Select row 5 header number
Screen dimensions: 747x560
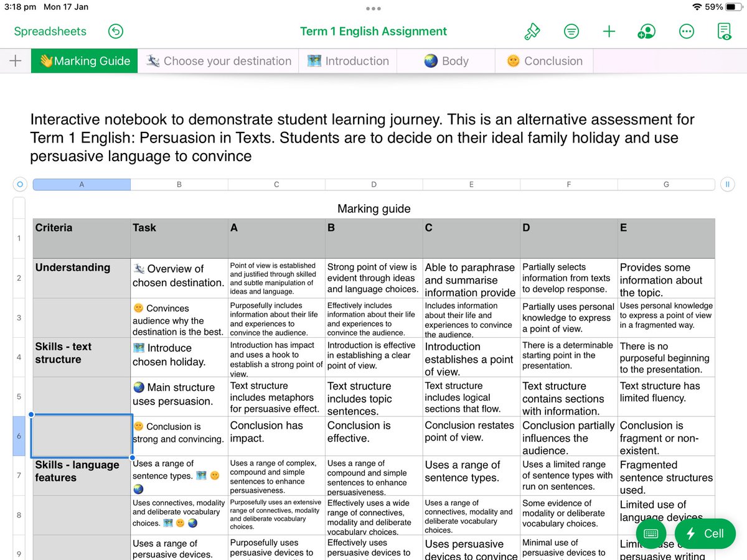pyautogui.click(x=19, y=397)
